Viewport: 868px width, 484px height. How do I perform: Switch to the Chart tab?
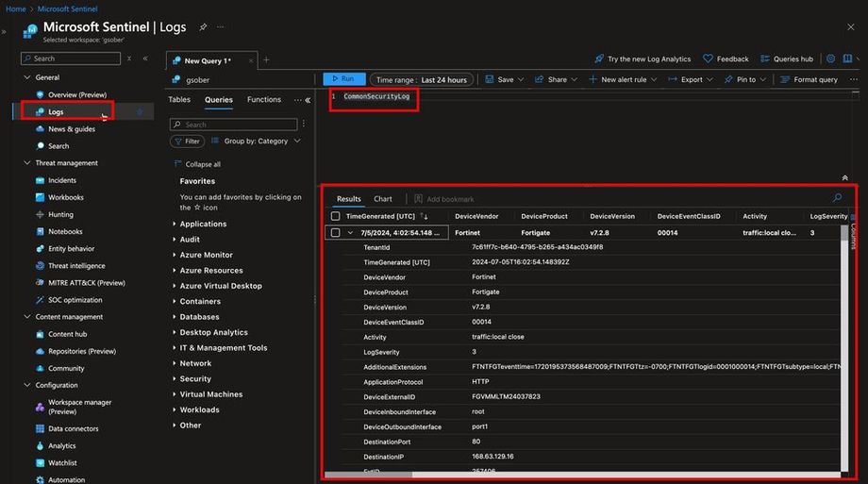coord(382,199)
